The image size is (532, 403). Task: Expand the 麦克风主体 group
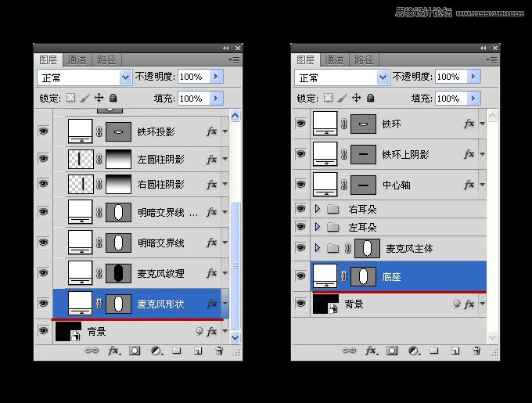click(318, 248)
